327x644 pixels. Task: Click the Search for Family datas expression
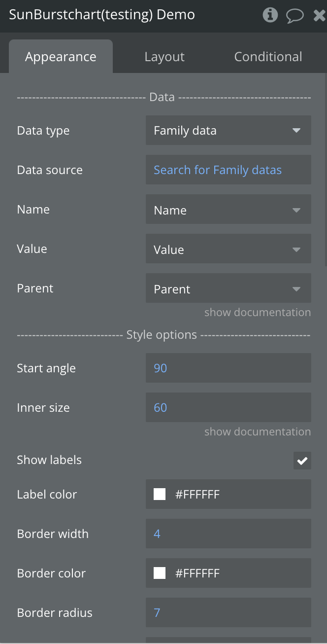218,170
